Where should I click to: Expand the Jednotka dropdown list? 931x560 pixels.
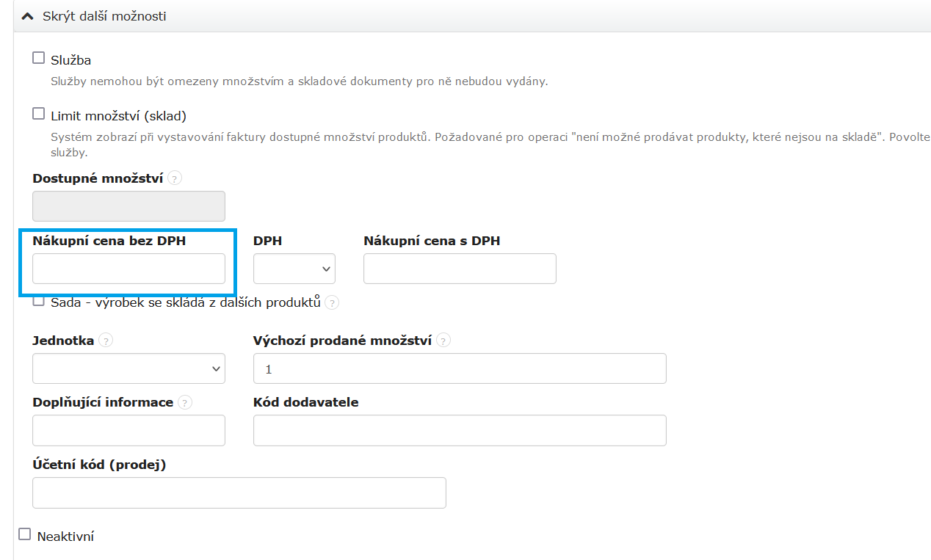[128, 368]
